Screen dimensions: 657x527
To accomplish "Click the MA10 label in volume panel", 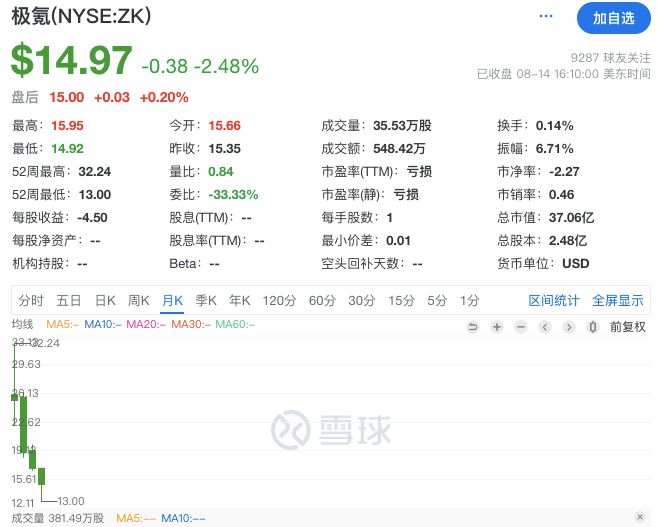I will point(183,518).
